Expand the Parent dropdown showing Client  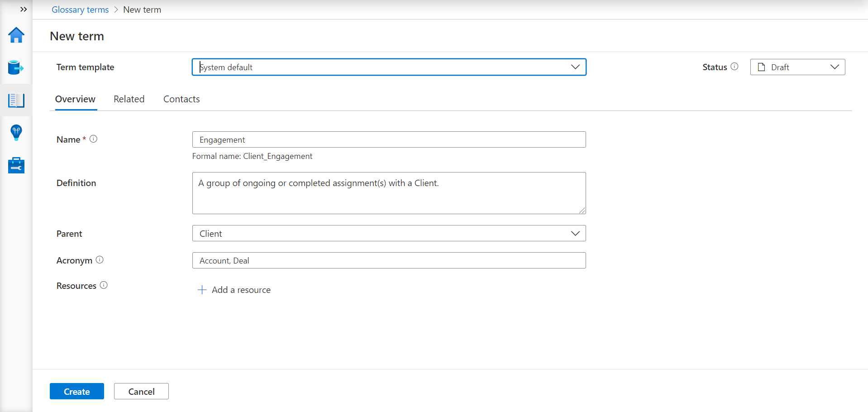coord(389,233)
